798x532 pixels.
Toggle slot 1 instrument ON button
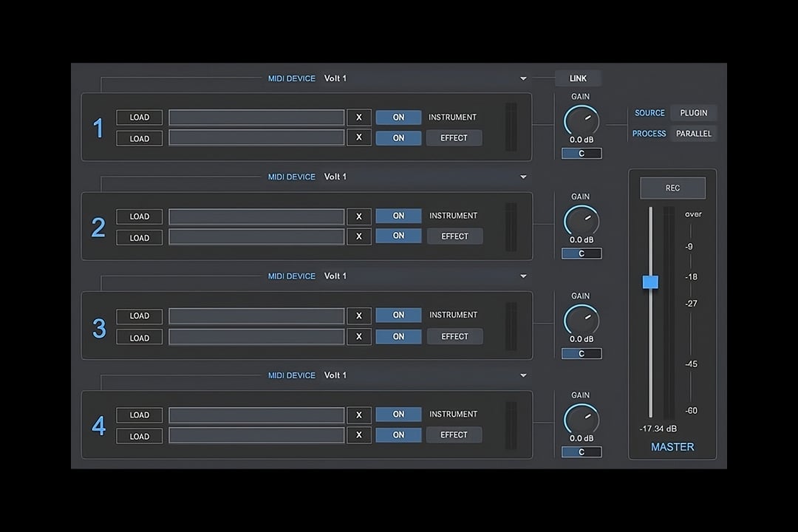pyautogui.click(x=398, y=117)
